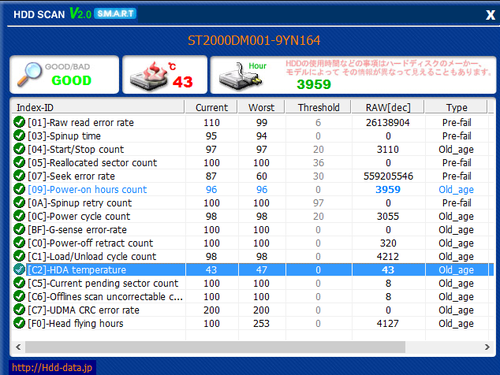Click the horizontal scrollbar left arrow

pyautogui.click(x=18, y=347)
